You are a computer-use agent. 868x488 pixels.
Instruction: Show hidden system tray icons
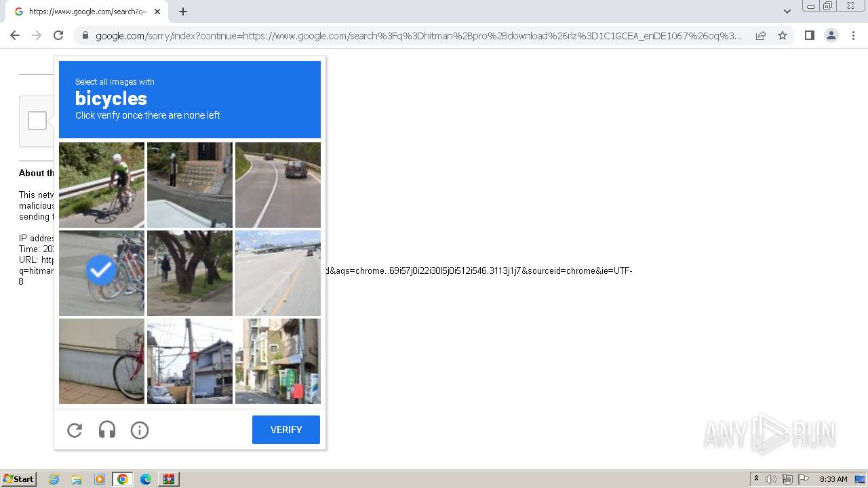click(756, 479)
